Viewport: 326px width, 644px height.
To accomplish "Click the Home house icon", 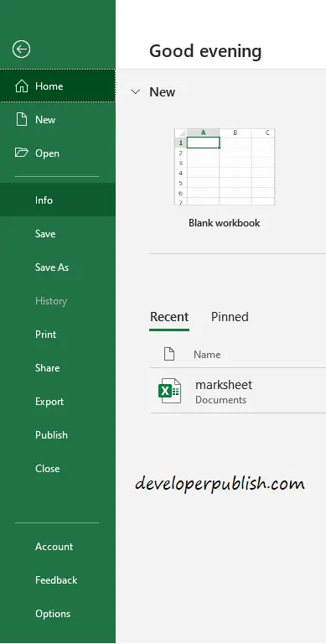I will click(x=21, y=86).
